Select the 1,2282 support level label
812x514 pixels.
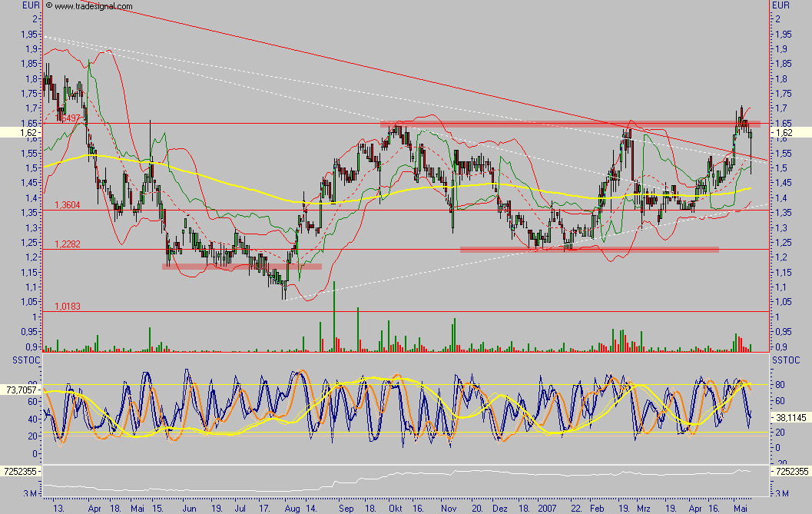pyautogui.click(x=68, y=244)
